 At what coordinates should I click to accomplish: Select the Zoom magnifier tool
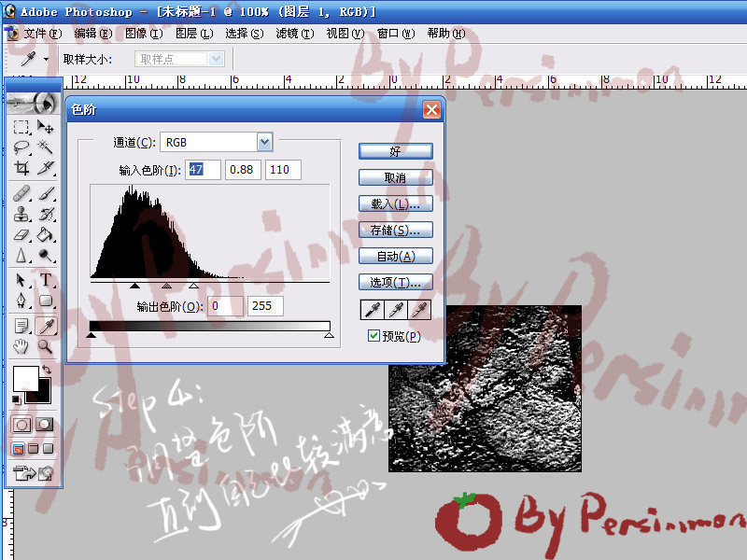[x=46, y=346]
